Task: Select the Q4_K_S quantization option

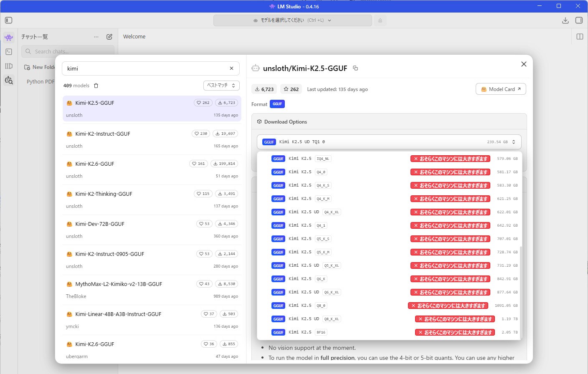Action: point(389,185)
